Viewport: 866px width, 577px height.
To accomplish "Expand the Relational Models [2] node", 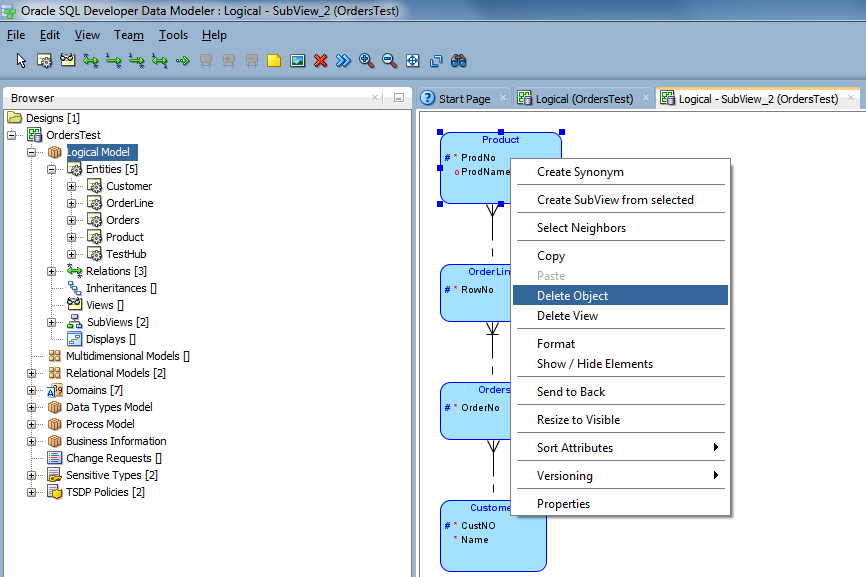I will point(31,374).
